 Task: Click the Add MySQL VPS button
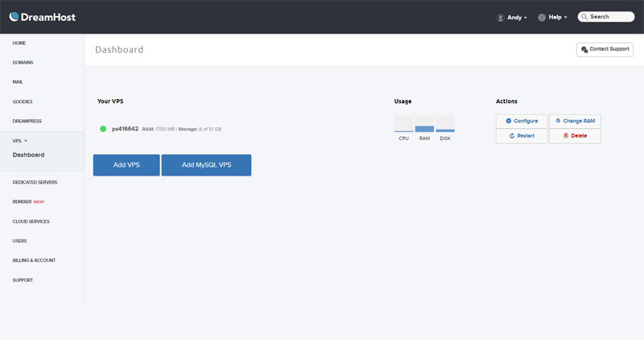(206, 165)
